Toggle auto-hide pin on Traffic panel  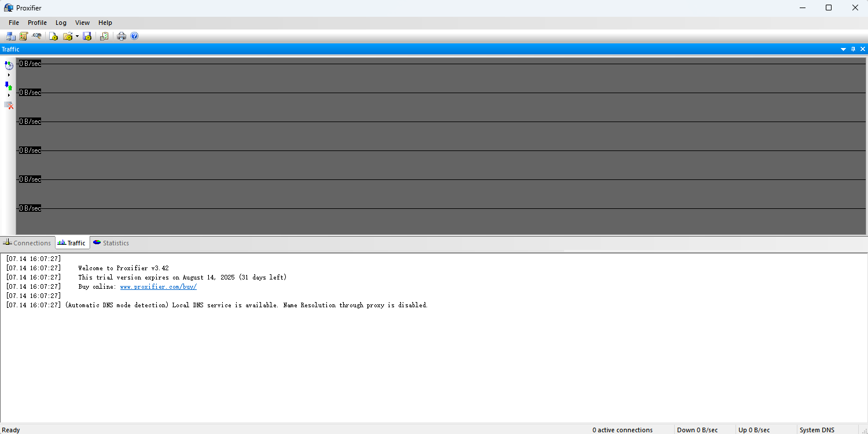(853, 49)
